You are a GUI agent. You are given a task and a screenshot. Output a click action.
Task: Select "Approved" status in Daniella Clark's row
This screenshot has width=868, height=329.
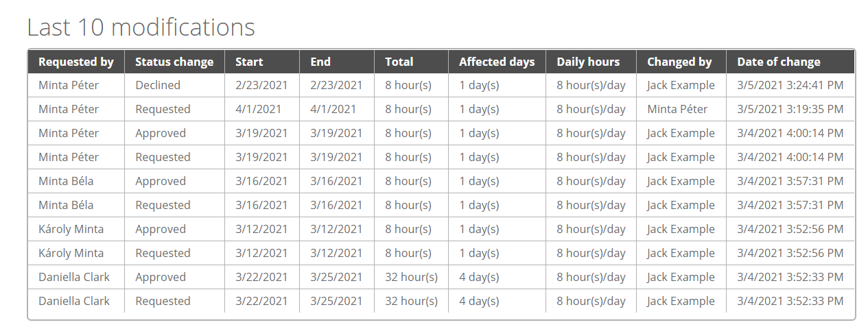161,277
